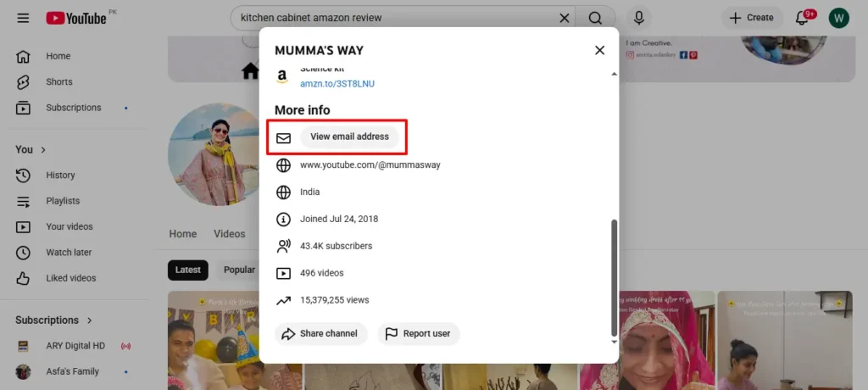The image size is (868, 390).
Task: Open Watch later in sidebar
Action: pos(70,253)
